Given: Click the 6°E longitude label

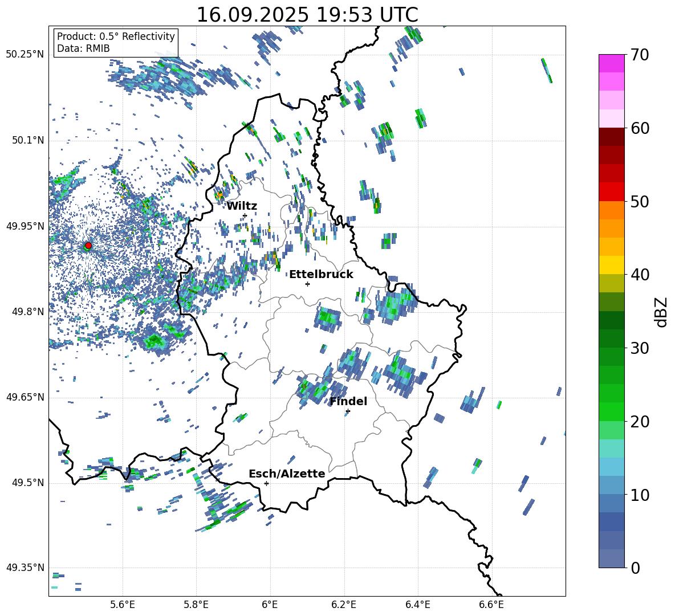Looking at the screenshot, I should coord(270,605).
